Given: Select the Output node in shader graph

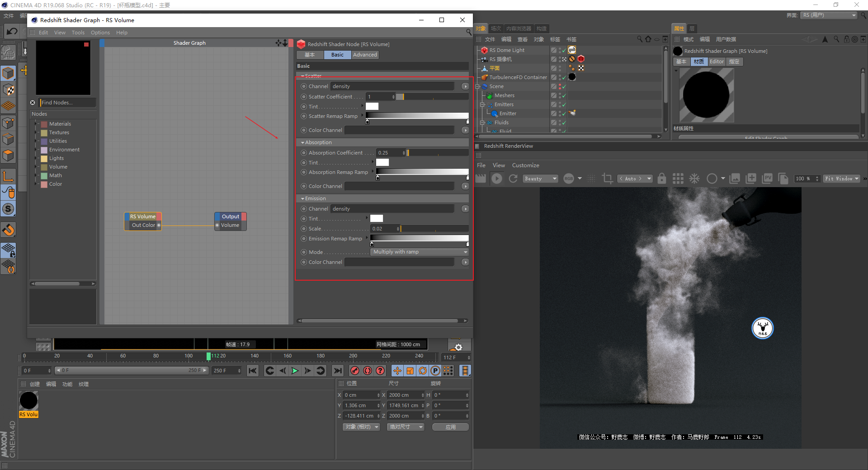Looking at the screenshot, I should (230, 216).
